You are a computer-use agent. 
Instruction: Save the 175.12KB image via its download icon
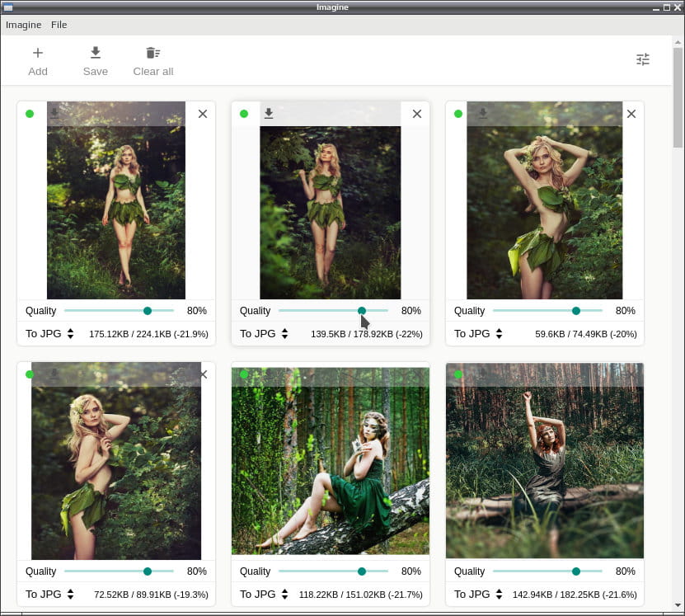(54, 114)
